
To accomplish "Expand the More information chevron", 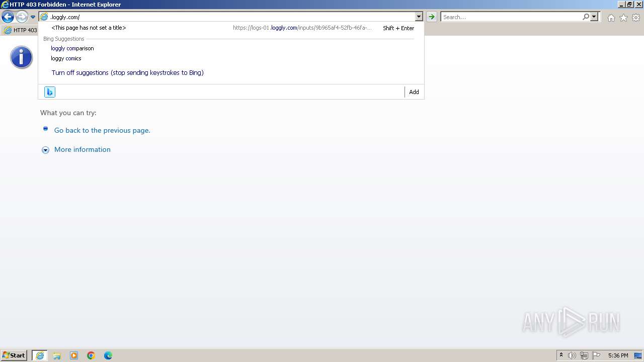I will pos(45,150).
